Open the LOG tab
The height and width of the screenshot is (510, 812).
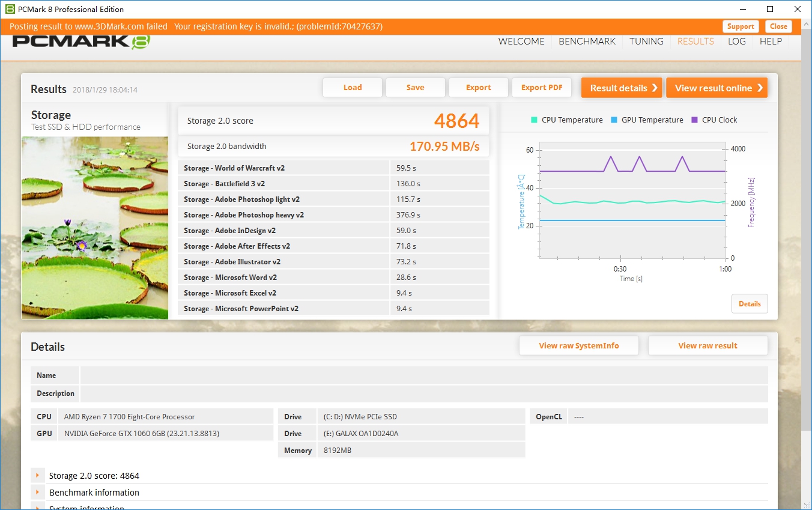(737, 41)
